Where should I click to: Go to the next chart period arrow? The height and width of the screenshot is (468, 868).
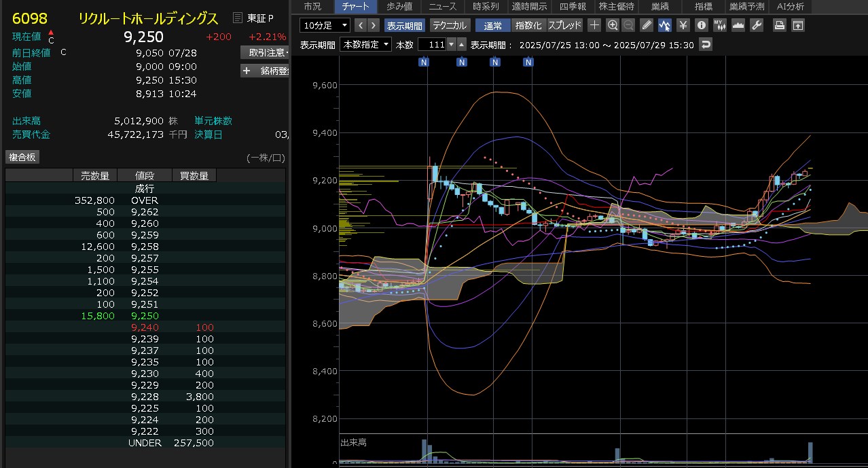click(374, 25)
